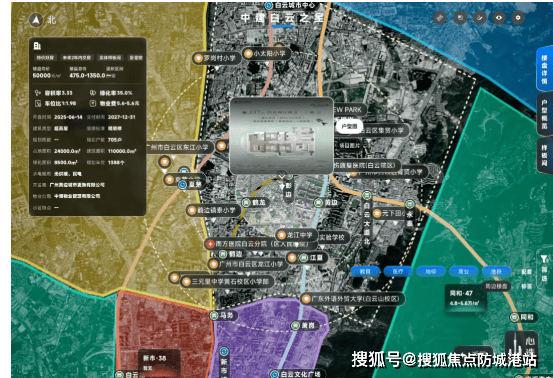Toggle the eye visibility icon
The width and height of the screenshot is (553, 378).
(x=499, y=17)
